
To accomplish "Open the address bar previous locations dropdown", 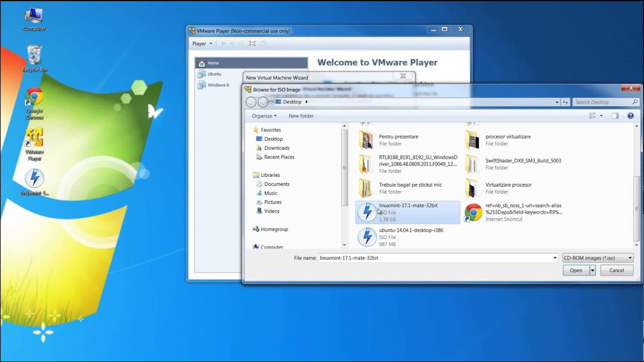I will (x=557, y=102).
